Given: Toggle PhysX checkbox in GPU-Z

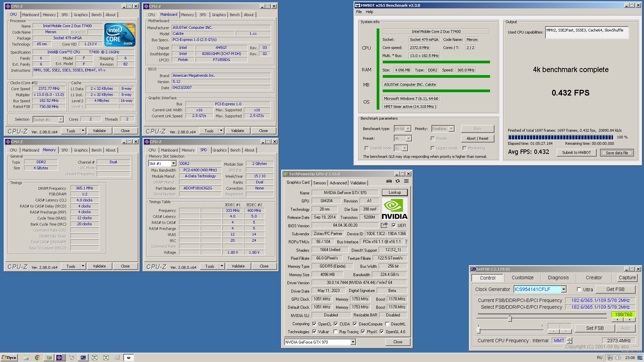Looking at the screenshot, I should tap(363, 331).
